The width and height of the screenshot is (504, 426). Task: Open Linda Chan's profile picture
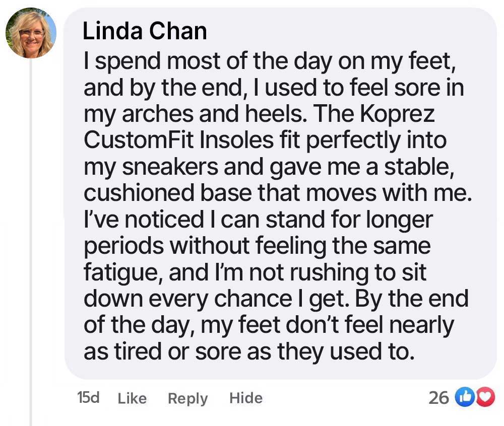pos(31,33)
